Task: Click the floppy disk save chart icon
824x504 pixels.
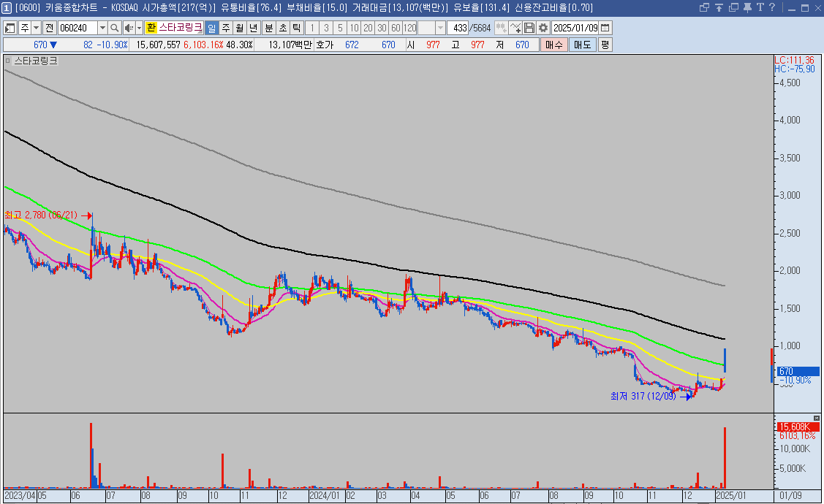Action: 529,28
